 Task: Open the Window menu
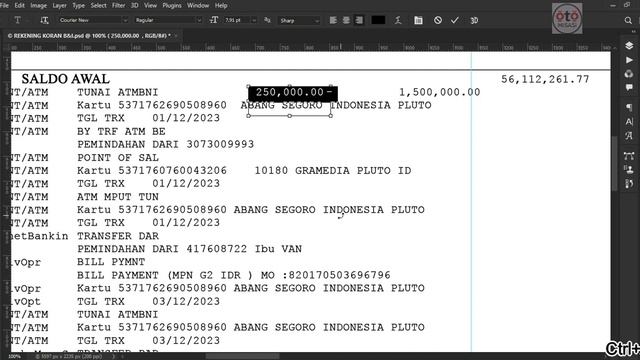[x=198, y=5]
